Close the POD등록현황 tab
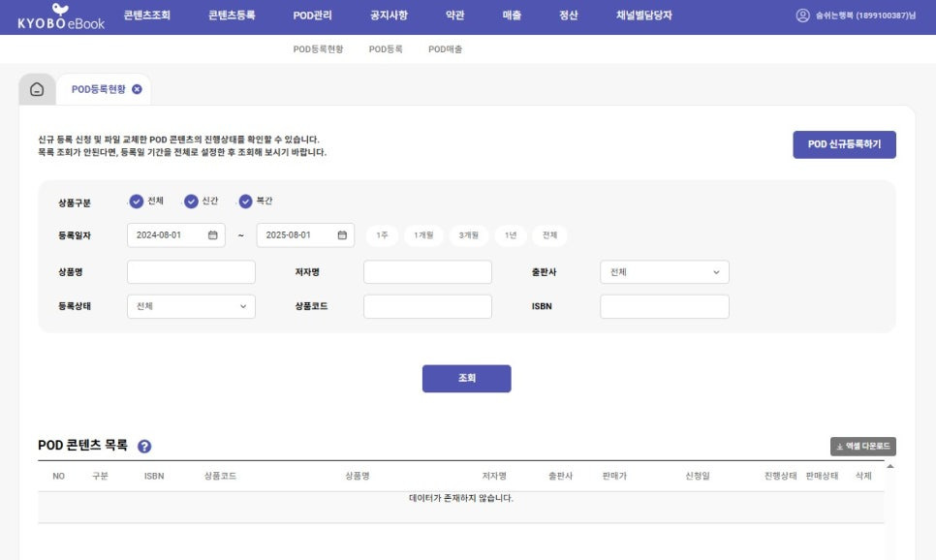 click(x=137, y=89)
